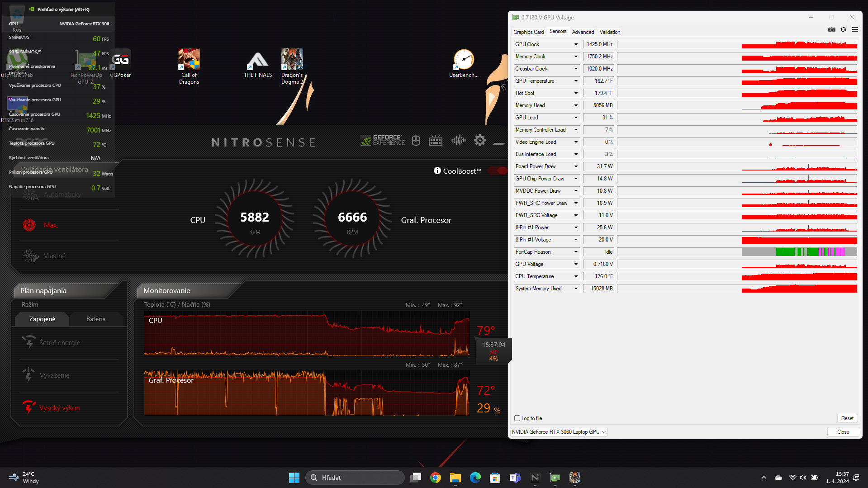Switch to Sensors tab in GPU-Z
The width and height of the screenshot is (868, 488).
[x=558, y=32]
